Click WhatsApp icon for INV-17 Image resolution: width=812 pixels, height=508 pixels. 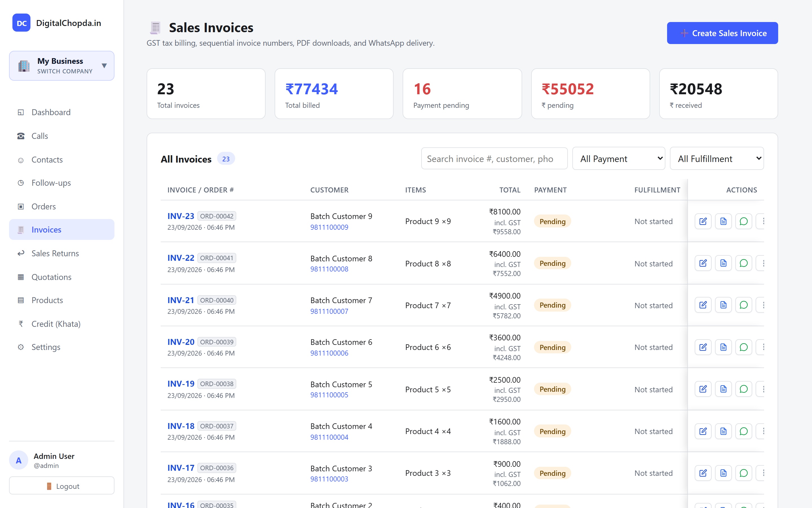point(743,473)
